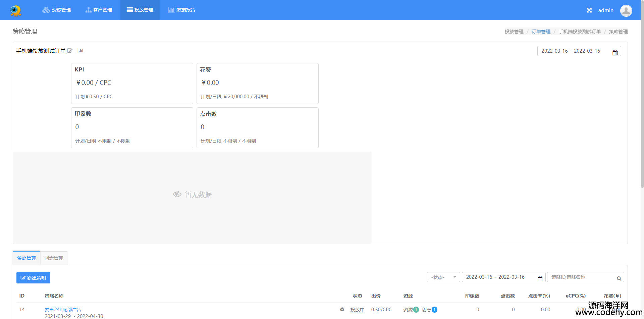The height and width of the screenshot is (319, 644).
Task: Click the eCPC(%) column header
Action: pyautogui.click(x=576, y=296)
